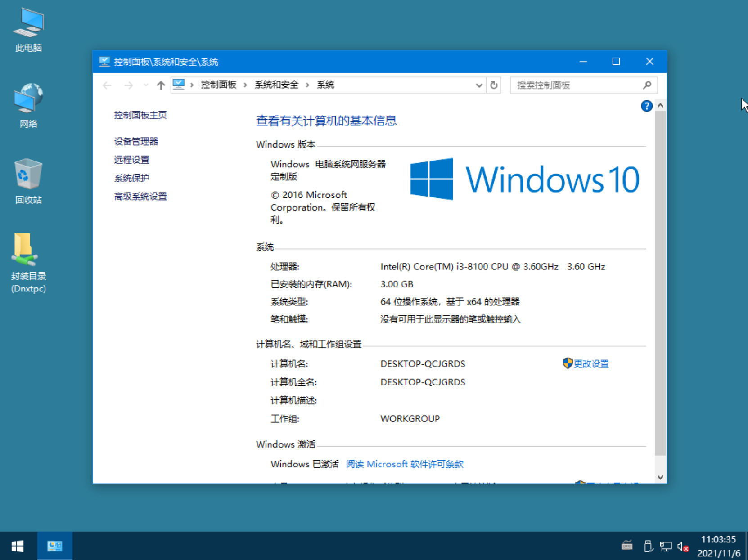Click the computer icon in address bar
This screenshot has width=748, height=560.
179,85
